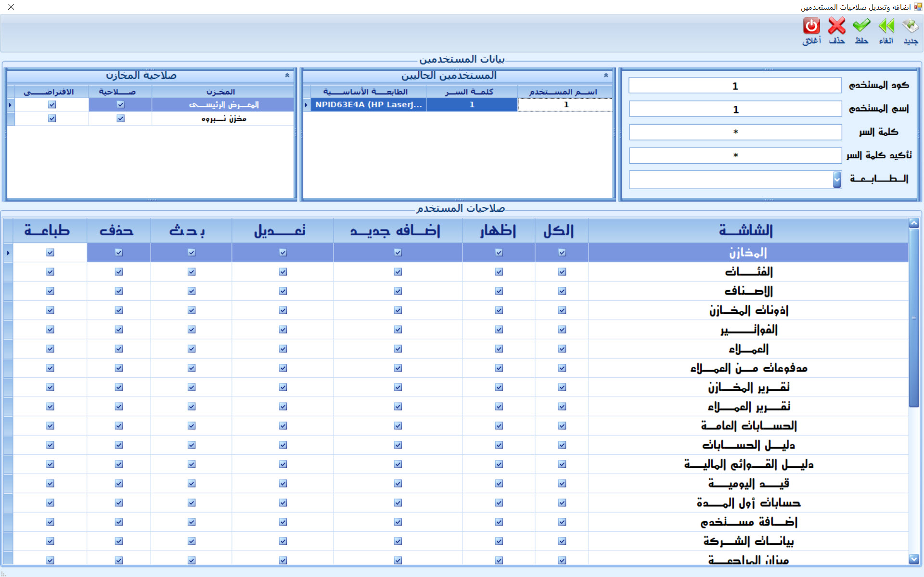
Task: Click the الغاء (Cancel) green arrows icon
Action: click(886, 31)
